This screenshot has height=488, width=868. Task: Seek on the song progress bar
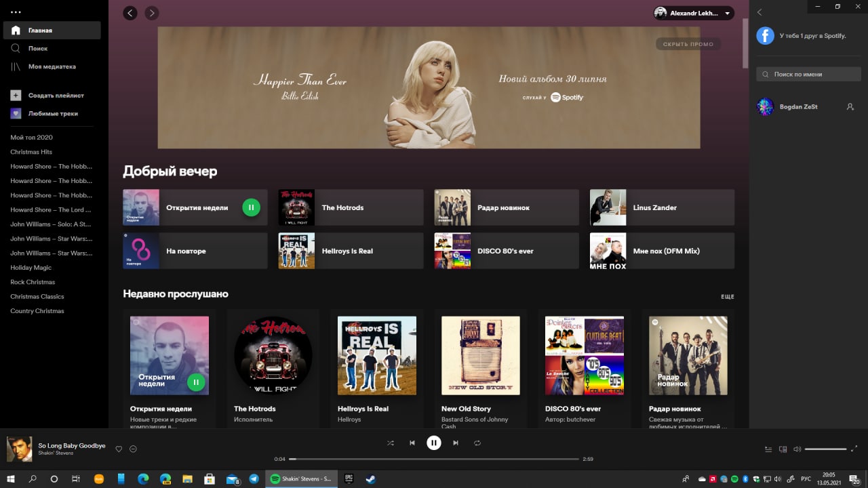(x=434, y=459)
